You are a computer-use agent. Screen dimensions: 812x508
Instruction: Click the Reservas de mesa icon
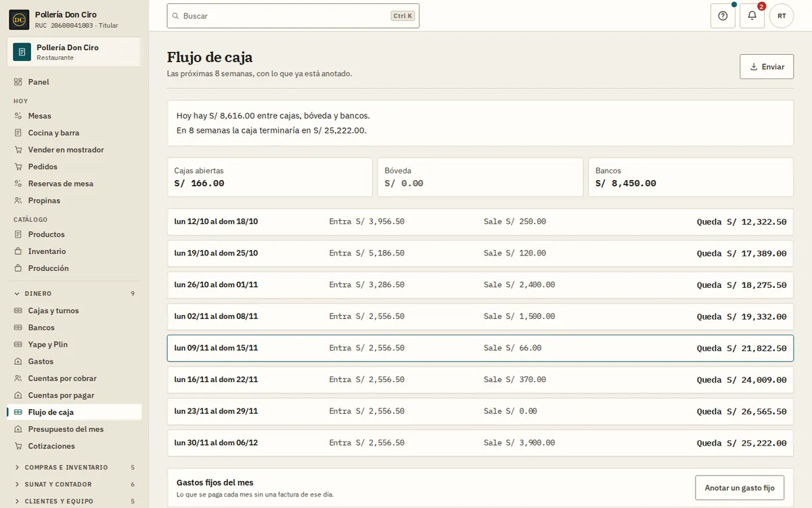[x=18, y=184]
